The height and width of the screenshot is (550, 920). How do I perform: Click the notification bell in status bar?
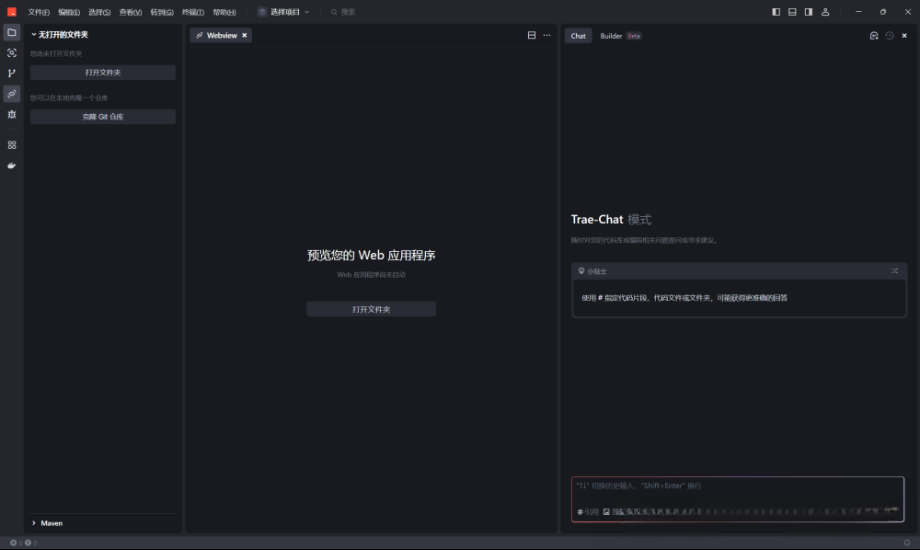click(907, 543)
